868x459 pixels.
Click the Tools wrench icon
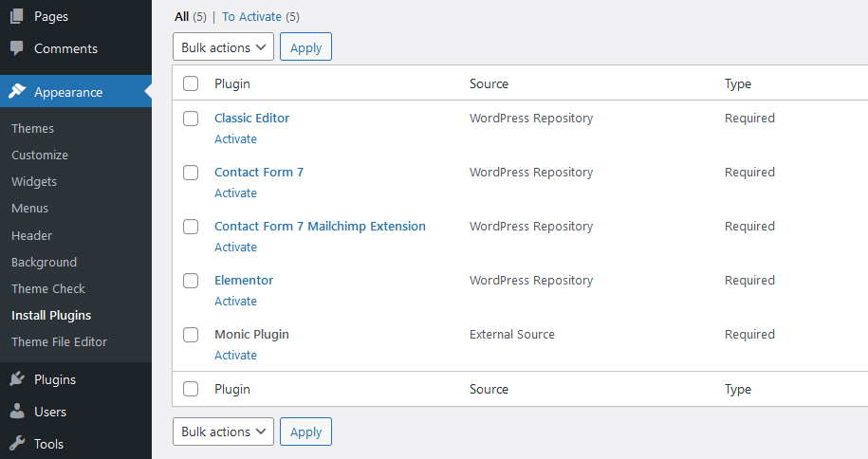click(x=17, y=444)
